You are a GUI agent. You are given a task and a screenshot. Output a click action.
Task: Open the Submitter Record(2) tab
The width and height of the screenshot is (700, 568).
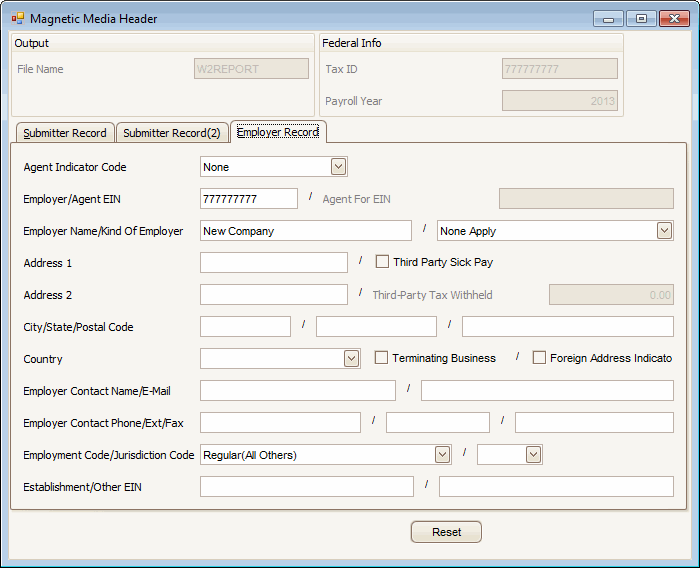[x=172, y=133]
